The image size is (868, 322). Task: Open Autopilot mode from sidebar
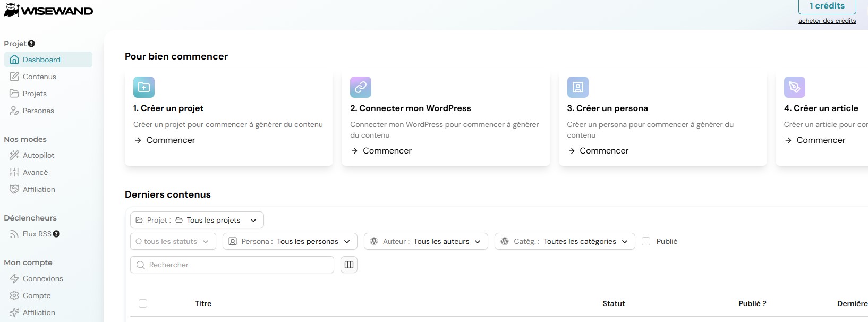[x=38, y=155]
